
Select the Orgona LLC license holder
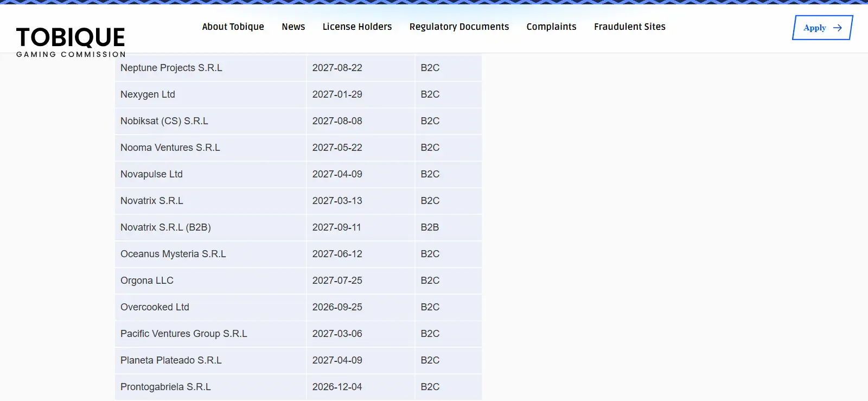click(x=147, y=281)
